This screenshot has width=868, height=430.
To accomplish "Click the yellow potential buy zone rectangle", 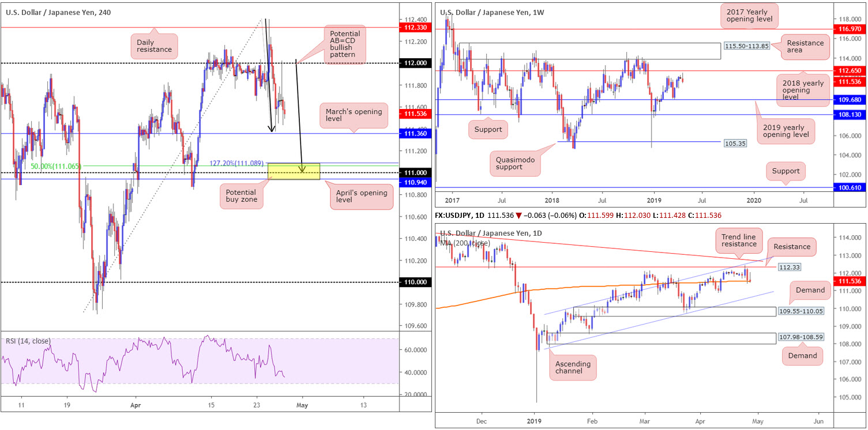I will (x=294, y=171).
